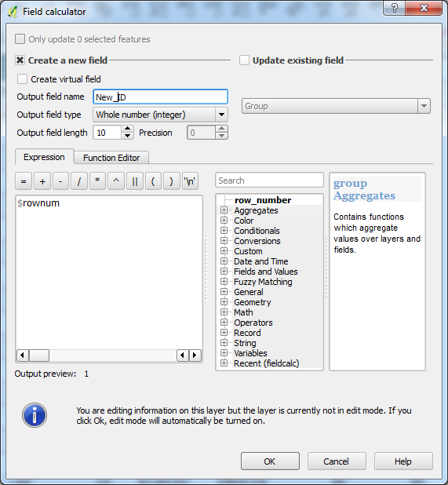Click the group Aggregates help heading

click(364, 190)
